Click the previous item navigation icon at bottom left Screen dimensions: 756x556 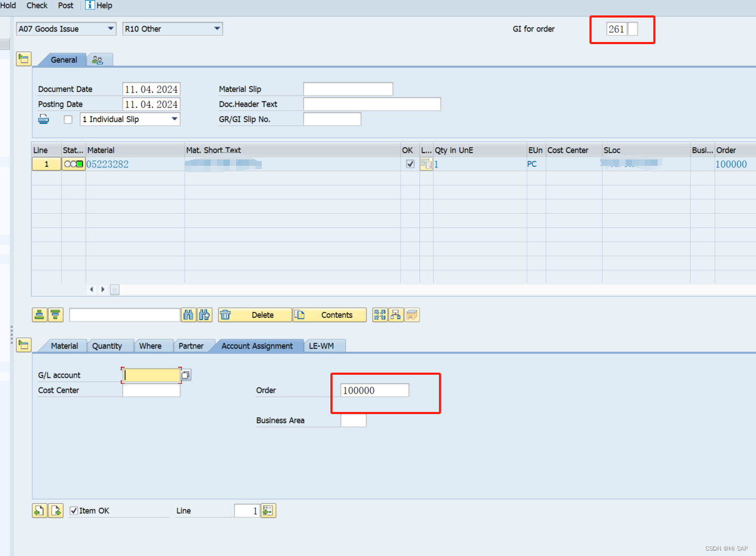[x=39, y=510]
